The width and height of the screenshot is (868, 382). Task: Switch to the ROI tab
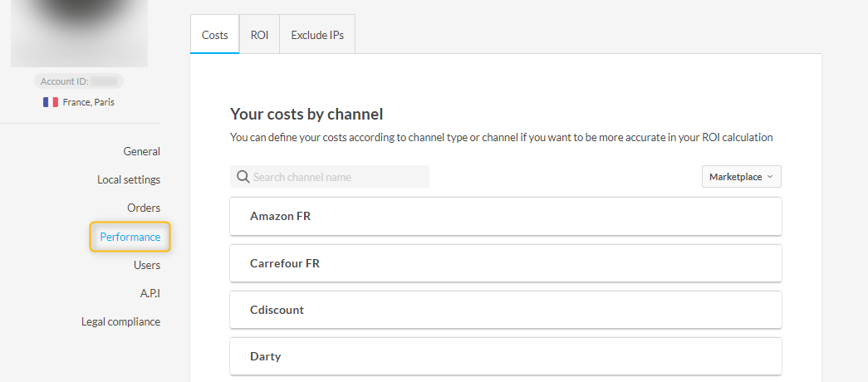coord(259,35)
